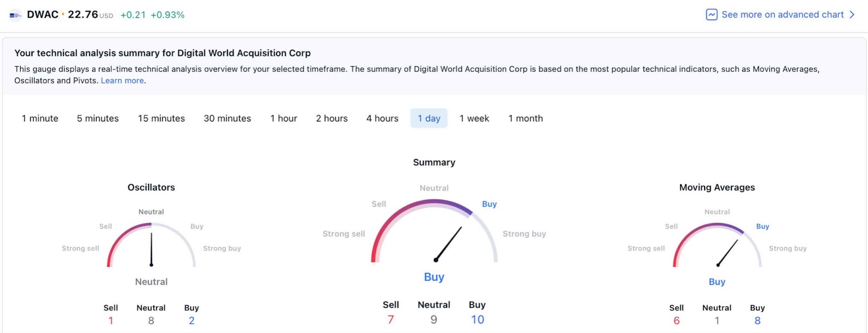Image resolution: width=868 pixels, height=333 pixels.
Task: Click Strong sell label on Moving Averages gauge
Action: (x=646, y=248)
